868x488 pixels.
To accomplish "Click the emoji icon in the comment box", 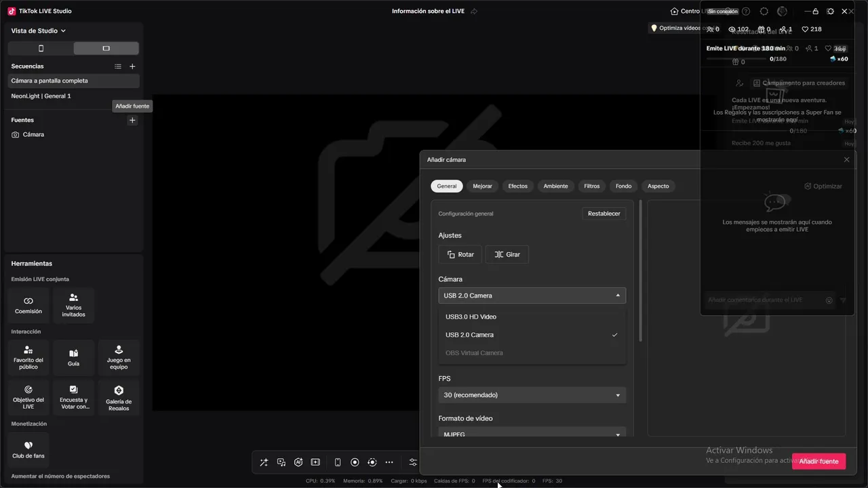I will coord(829,300).
